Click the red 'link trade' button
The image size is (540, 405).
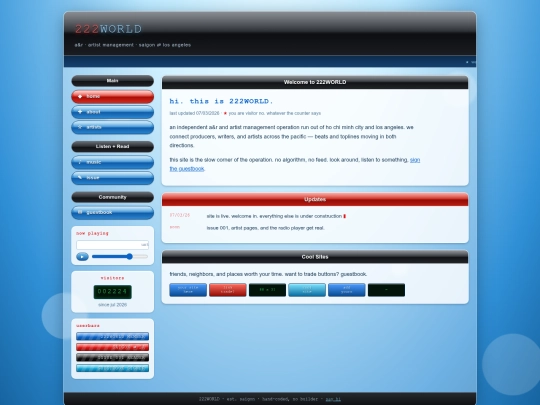tap(228, 290)
